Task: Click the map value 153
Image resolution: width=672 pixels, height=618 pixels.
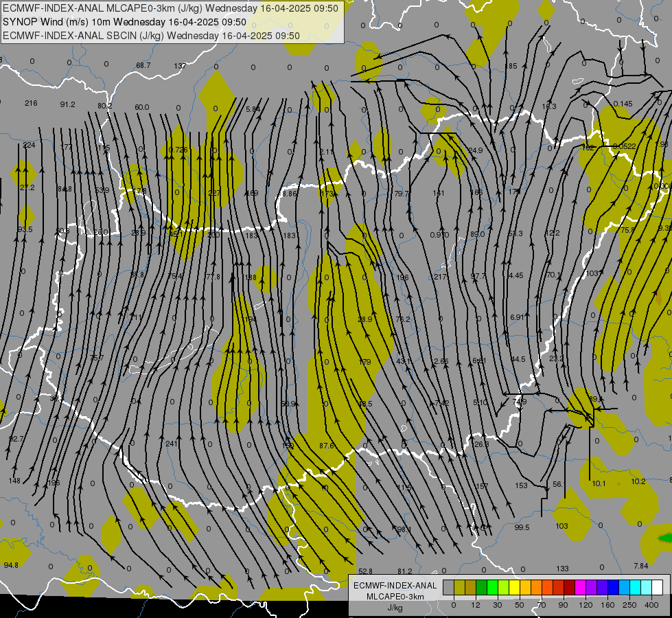Action: [521, 486]
